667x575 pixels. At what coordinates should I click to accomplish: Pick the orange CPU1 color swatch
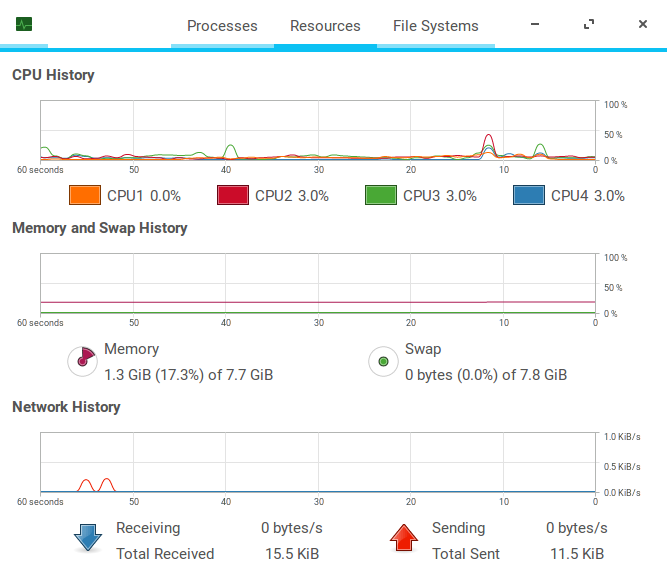[85, 196]
